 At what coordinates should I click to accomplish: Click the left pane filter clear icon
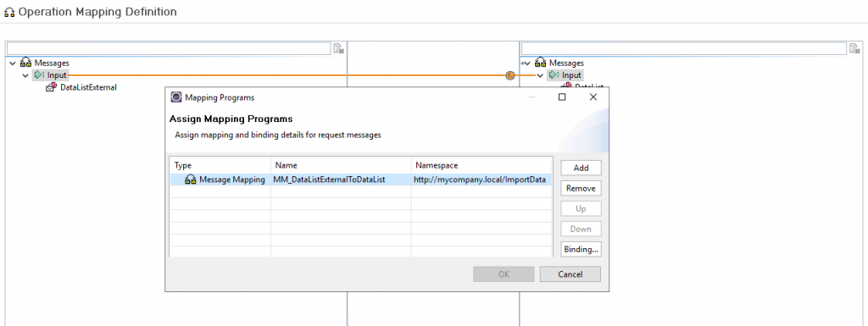pos(339,48)
